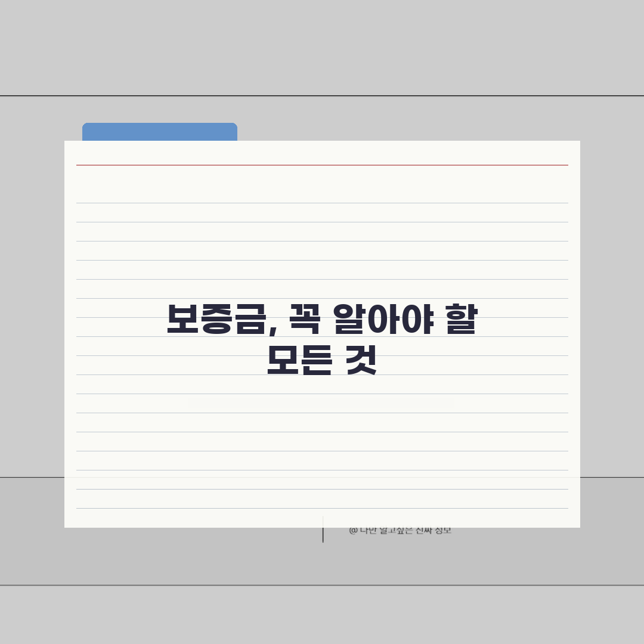This screenshot has height=644, width=644.
Task: Select the blue folder tab above the card
Action: pos(160,132)
